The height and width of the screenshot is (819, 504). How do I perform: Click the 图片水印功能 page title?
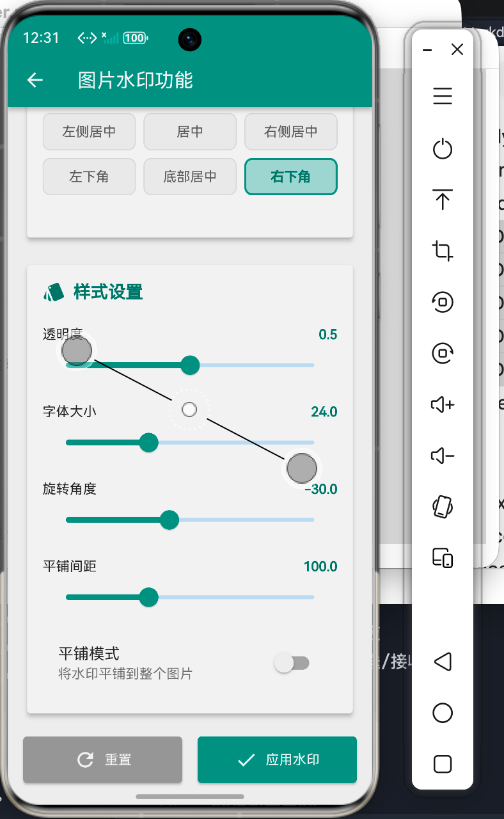pyautogui.click(x=136, y=80)
